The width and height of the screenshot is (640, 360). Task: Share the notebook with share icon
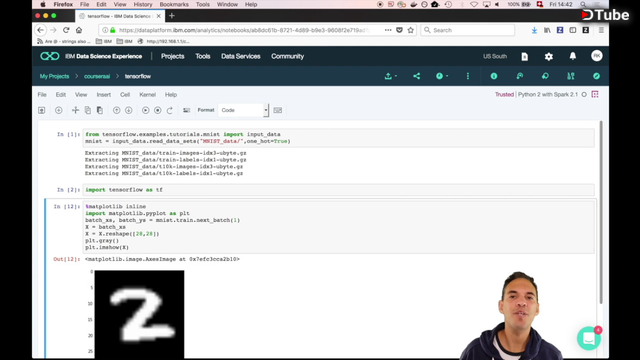(416, 76)
